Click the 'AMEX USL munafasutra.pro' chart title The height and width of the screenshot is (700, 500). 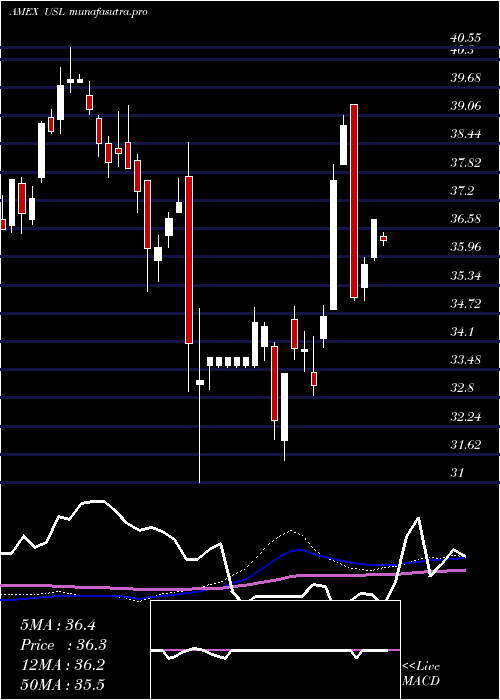click(x=78, y=12)
